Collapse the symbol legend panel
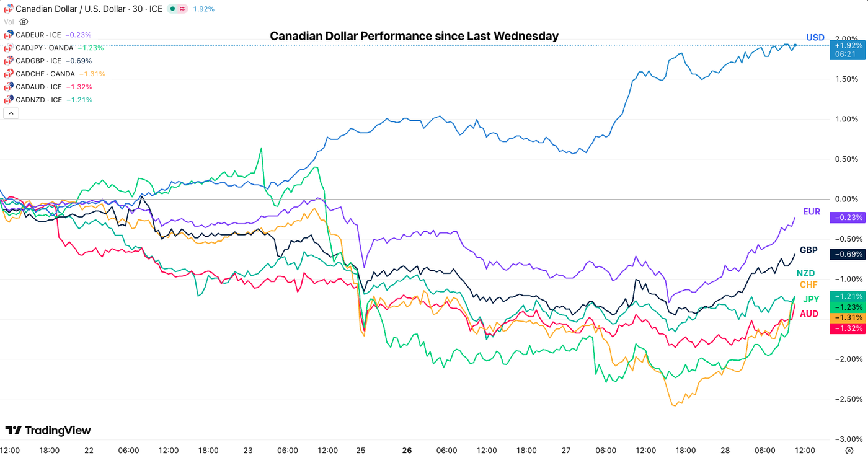 tap(11, 113)
